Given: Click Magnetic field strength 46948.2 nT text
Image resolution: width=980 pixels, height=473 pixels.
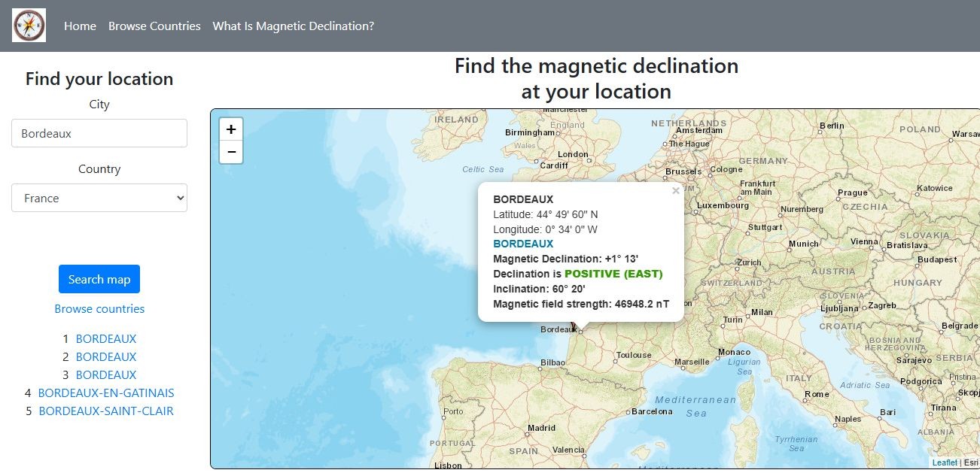Looking at the screenshot, I should (x=581, y=304).
